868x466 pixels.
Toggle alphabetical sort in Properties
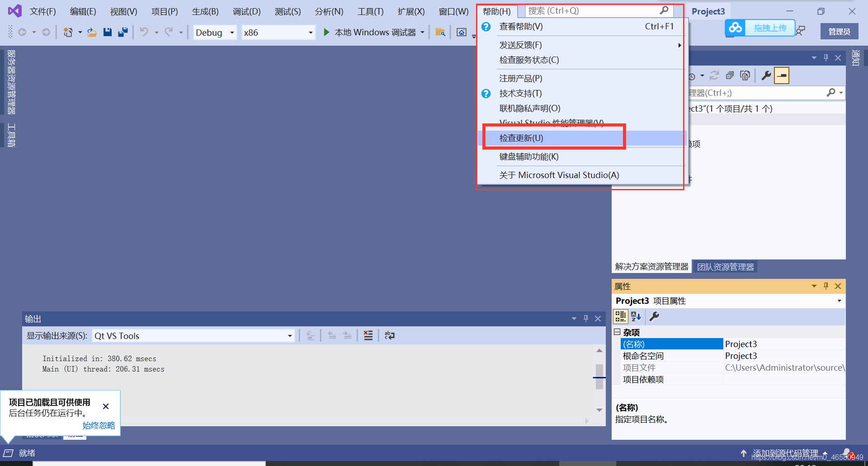(x=636, y=316)
